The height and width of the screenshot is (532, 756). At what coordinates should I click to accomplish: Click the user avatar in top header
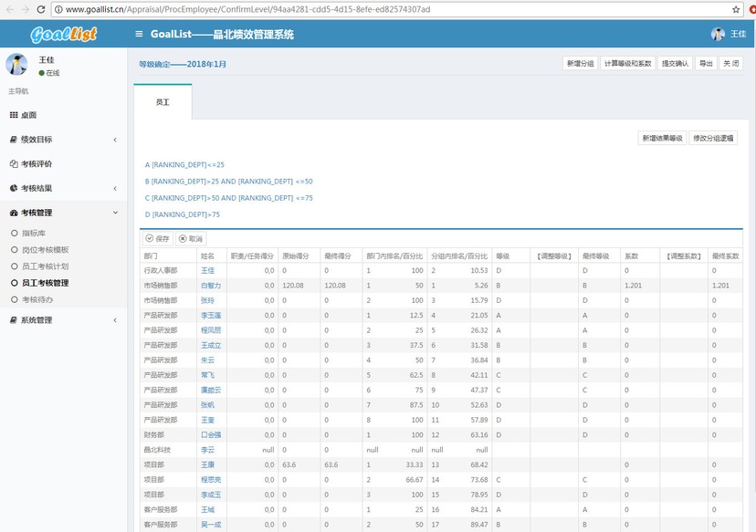click(718, 35)
